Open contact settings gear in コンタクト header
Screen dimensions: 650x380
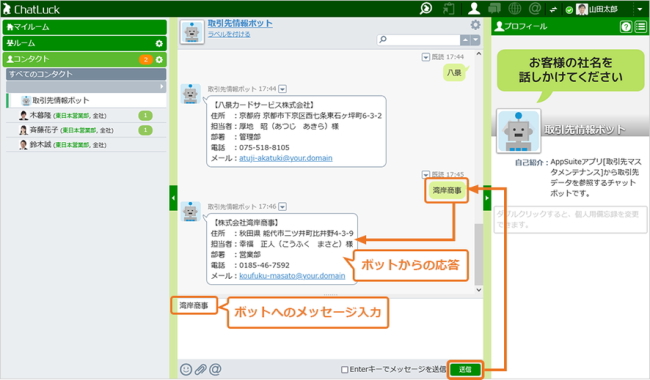click(159, 60)
